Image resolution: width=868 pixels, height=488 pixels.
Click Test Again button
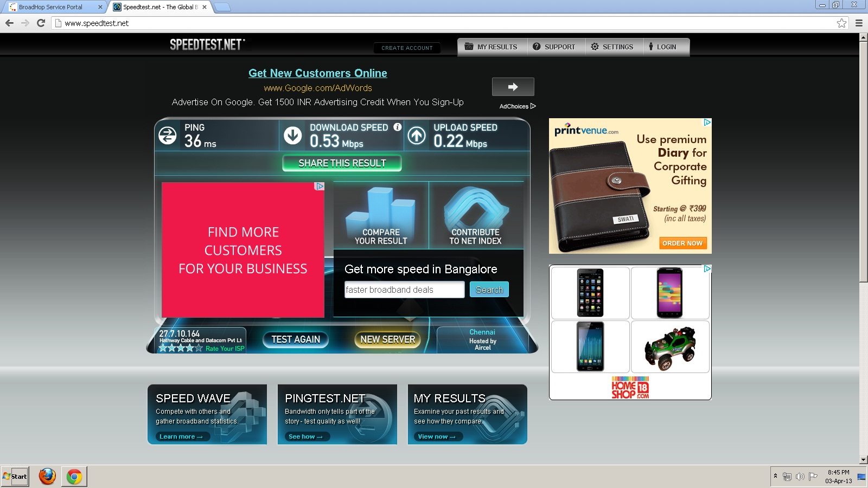pyautogui.click(x=296, y=339)
